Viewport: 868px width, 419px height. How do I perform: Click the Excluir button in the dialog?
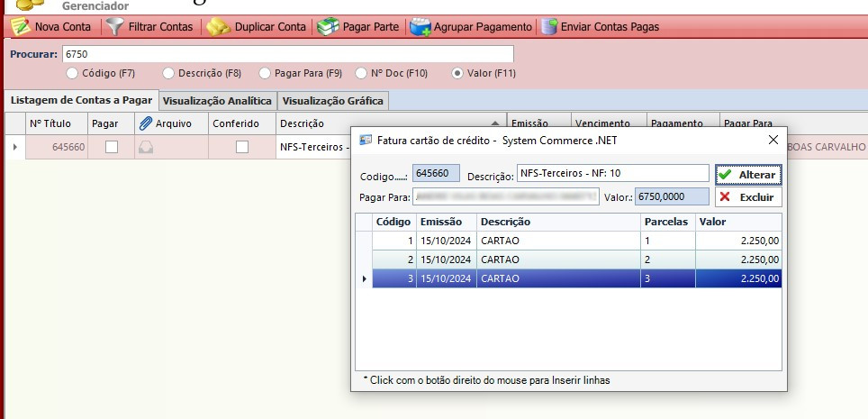tap(748, 196)
